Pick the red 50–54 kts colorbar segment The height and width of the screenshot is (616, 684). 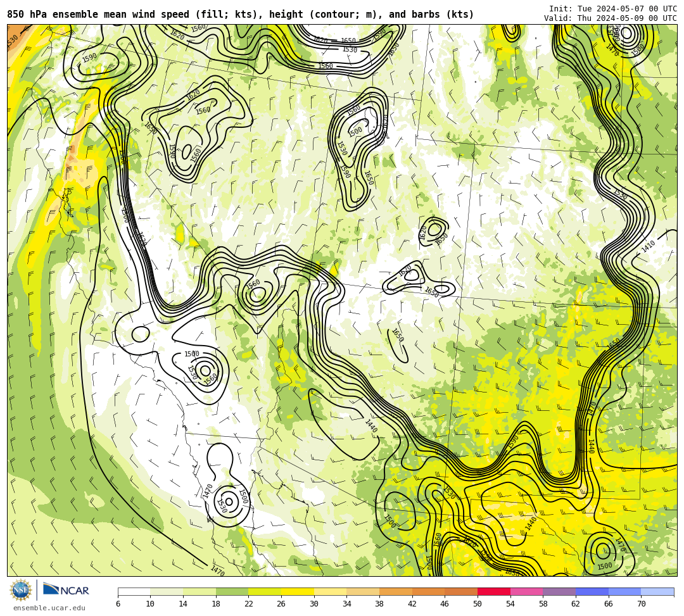(x=494, y=592)
